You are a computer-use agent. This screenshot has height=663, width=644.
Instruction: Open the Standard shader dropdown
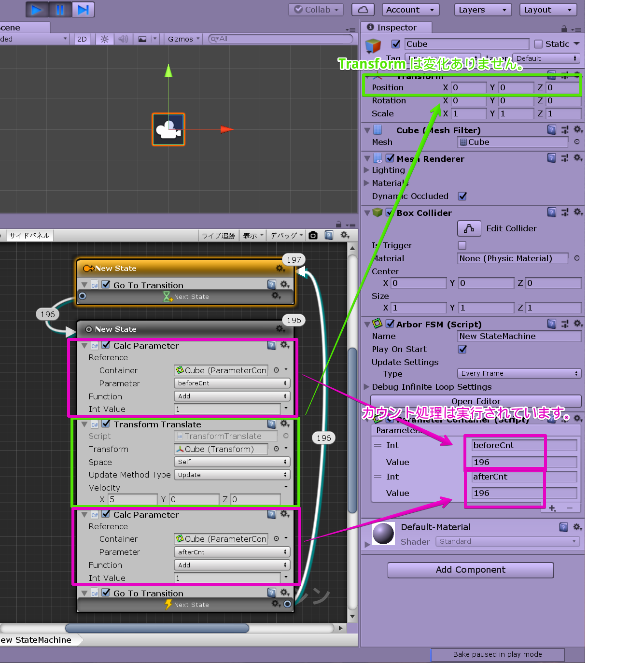pos(507,541)
